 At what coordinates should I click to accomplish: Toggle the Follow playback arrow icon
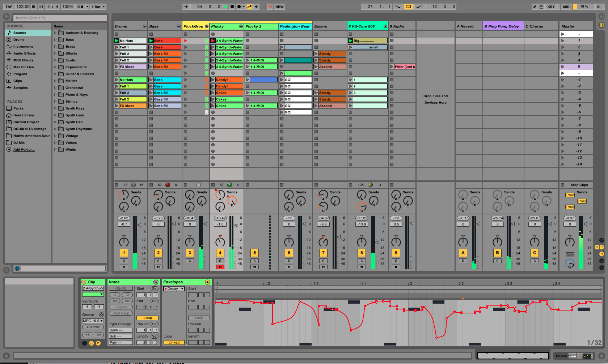186,7
